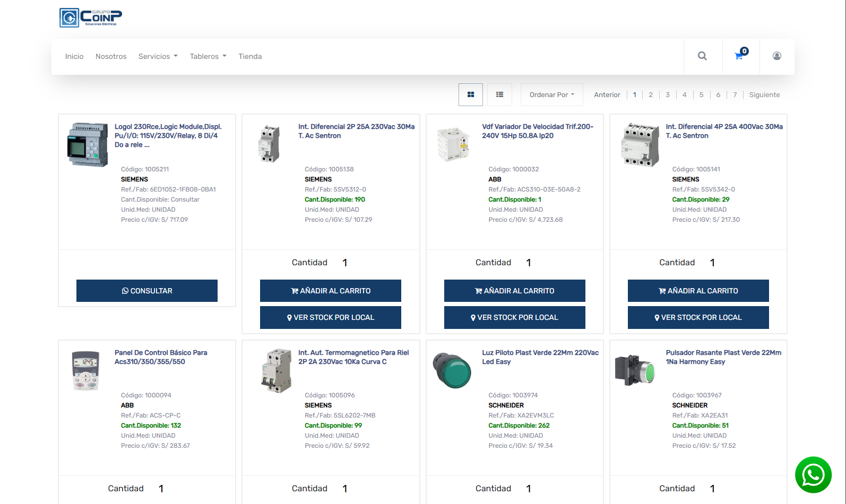Click the Grupo Coinp logo

coord(91,18)
